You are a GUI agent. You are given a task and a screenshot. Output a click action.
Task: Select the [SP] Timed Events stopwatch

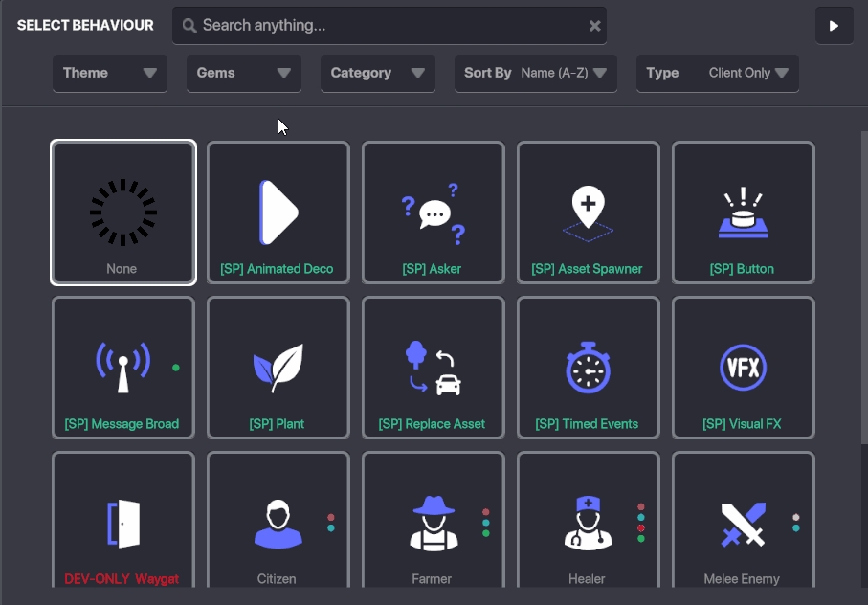pyautogui.click(x=588, y=368)
